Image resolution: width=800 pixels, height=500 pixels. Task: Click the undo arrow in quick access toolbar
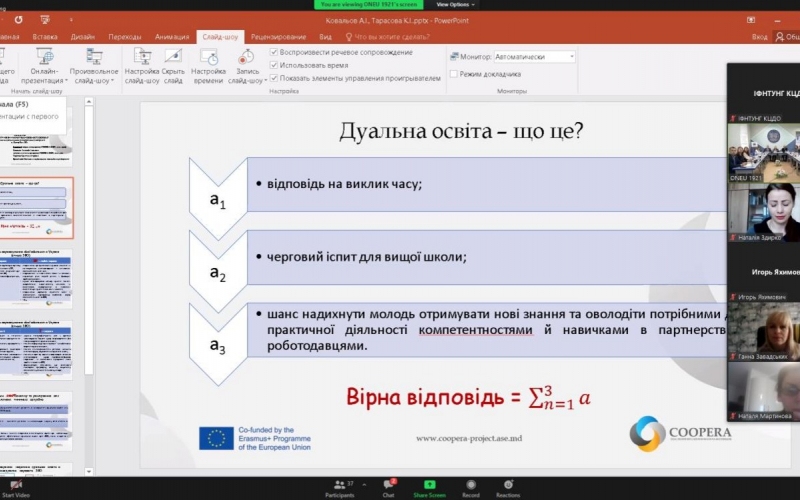pos(18,20)
